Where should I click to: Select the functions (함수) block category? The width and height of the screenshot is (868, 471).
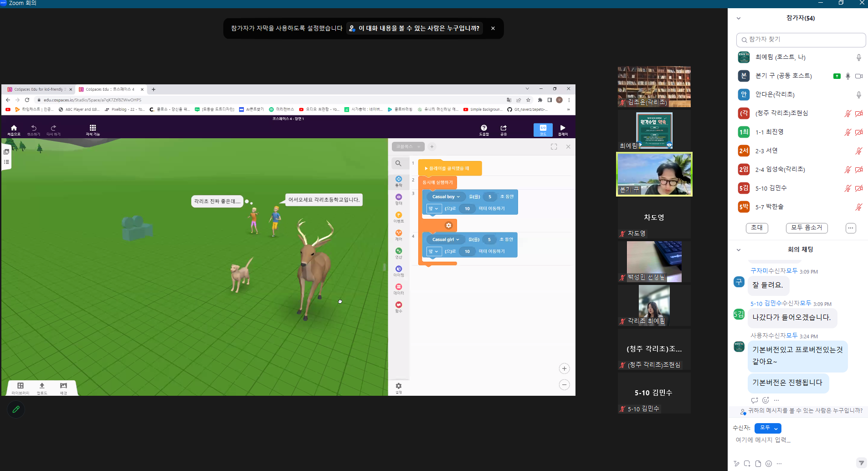399,307
